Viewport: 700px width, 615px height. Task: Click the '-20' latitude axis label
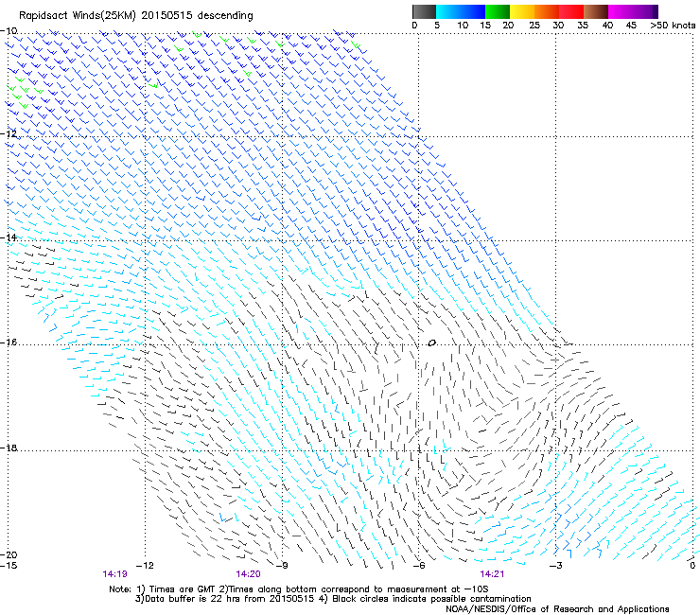point(9,554)
